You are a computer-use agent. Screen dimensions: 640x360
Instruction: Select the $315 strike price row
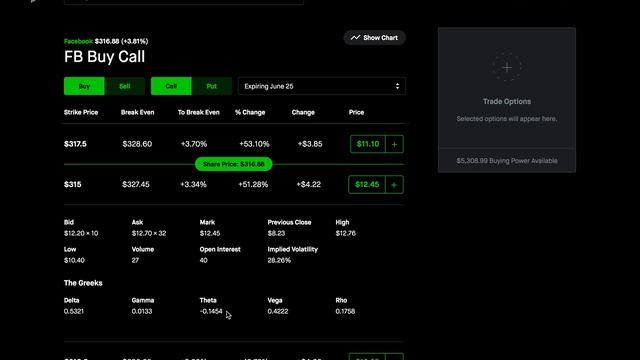[234, 184]
